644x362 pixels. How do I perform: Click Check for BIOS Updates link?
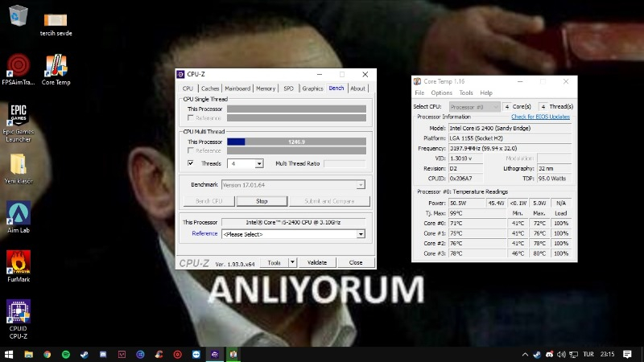click(540, 117)
